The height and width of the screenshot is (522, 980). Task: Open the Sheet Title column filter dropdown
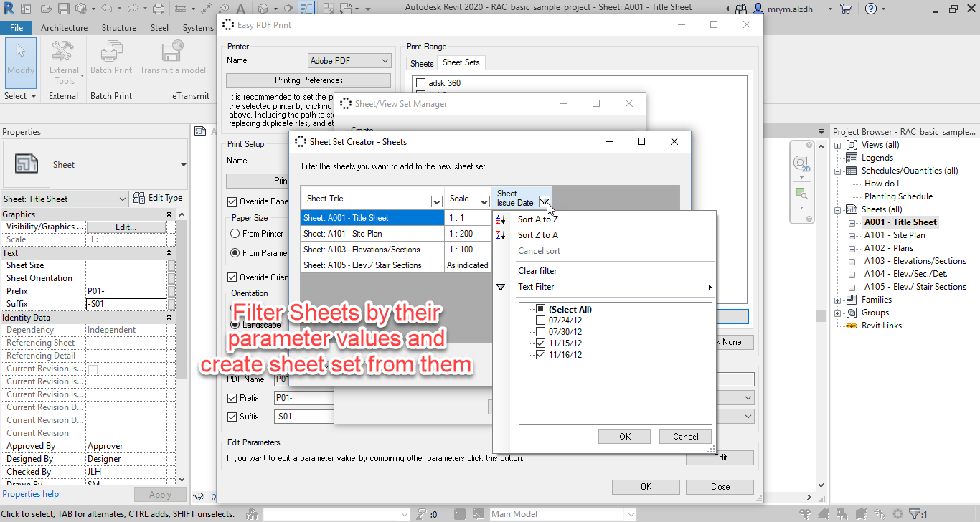(436, 201)
